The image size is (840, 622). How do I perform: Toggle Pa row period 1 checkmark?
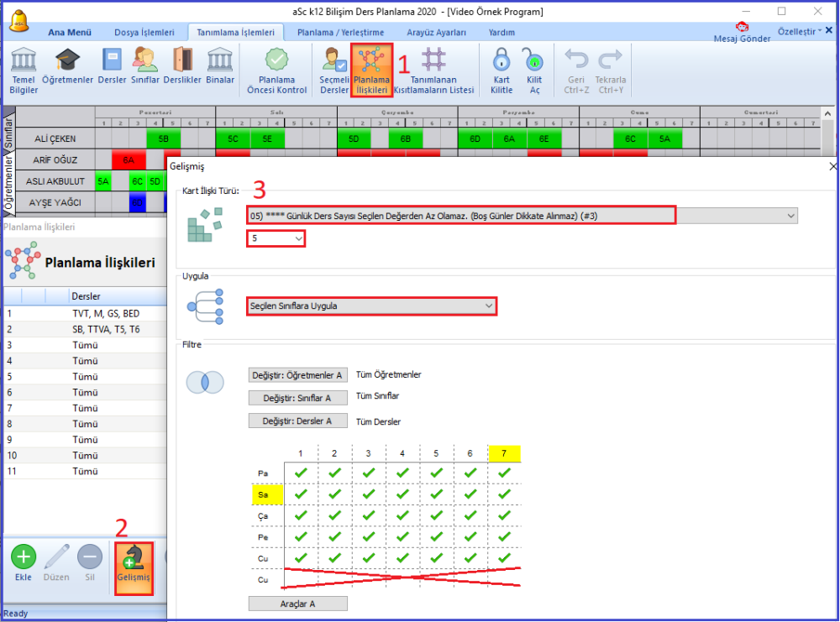(x=301, y=473)
